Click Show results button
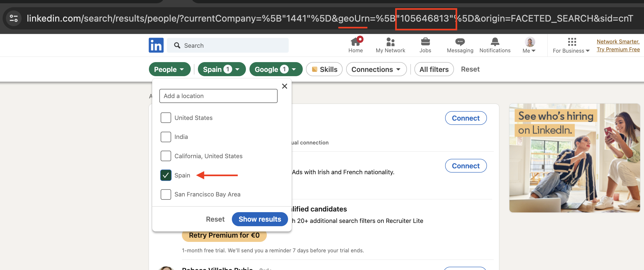644x270 pixels. tap(260, 219)
